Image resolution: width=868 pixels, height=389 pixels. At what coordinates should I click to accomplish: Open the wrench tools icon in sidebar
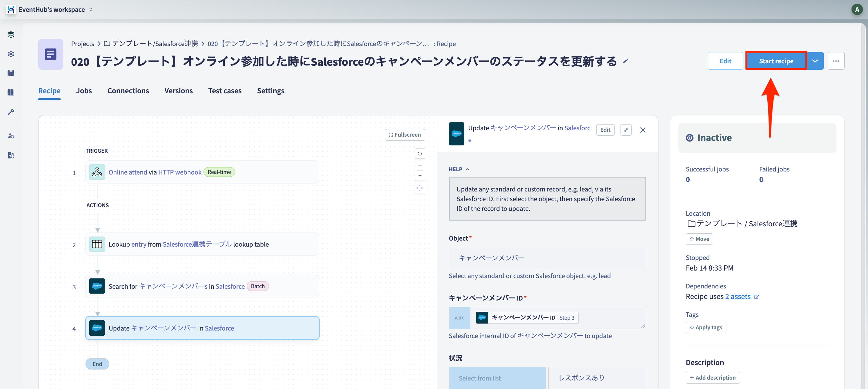tap(11, 112)
